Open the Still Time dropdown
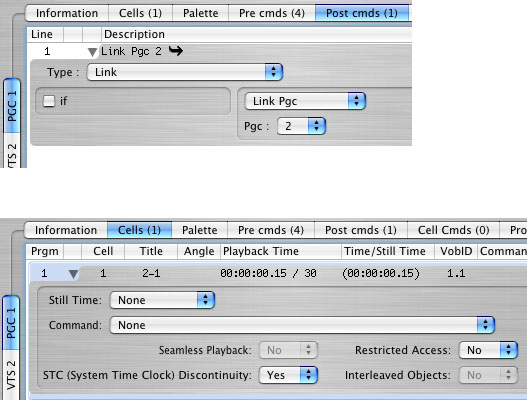 [x=162, y=300]
